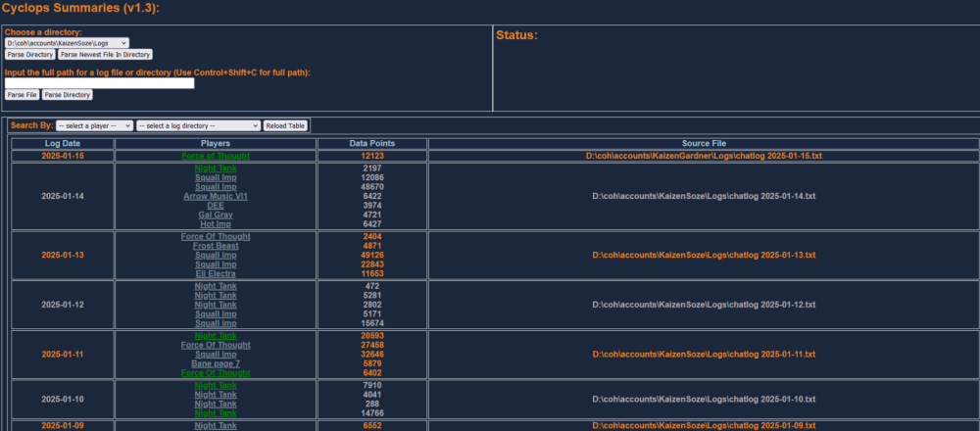This screenshot has width=980, height=431.
Task: Click the Log Date column header
Action: point(62,144)
